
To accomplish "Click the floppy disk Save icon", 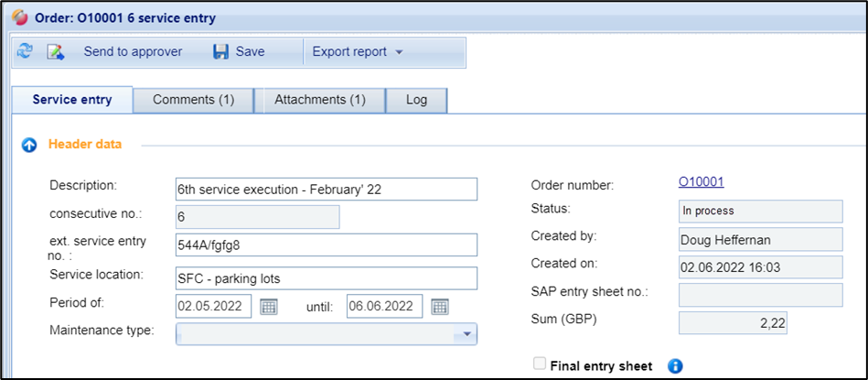I will click(221, 52).
